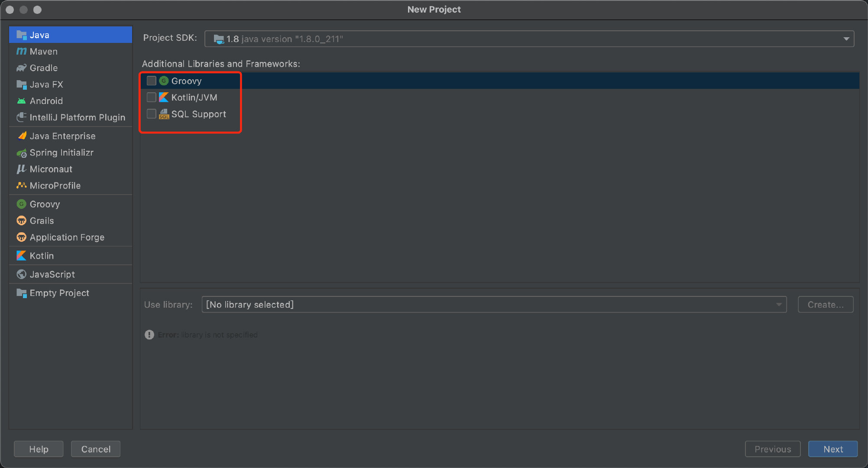The height and width of the screenshot is (468, 868).
Task: Select the Java FX label
Action: [46, 84]
